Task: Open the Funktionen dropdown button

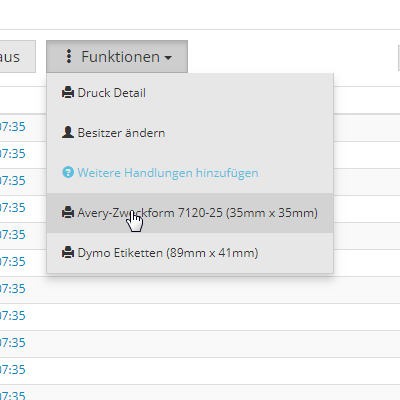Action: 117,57
